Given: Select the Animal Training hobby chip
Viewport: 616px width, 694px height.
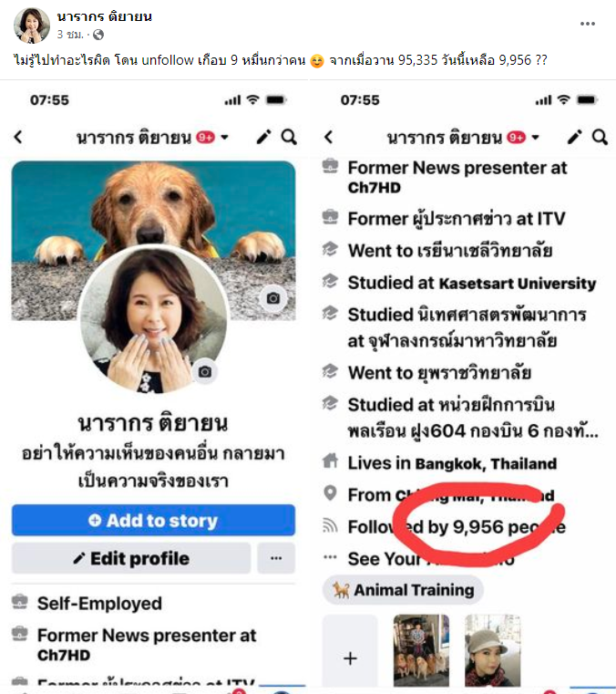Looking at the screenshot, I should 403,590.
